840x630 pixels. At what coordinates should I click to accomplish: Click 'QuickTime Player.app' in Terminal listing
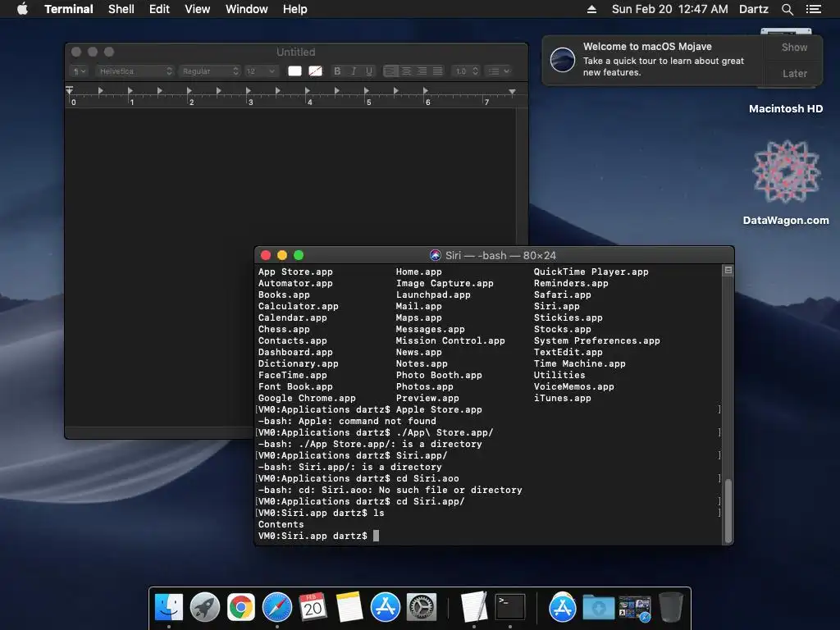pos(591,272)
